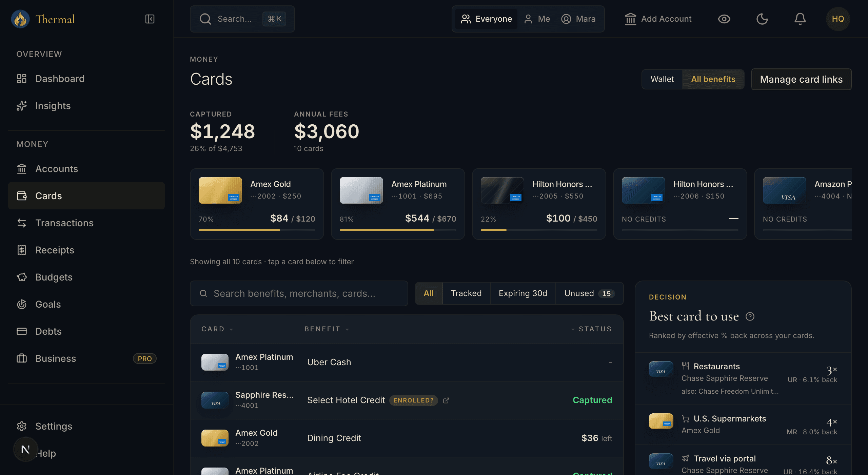
Task: Sort by the BENEFIT column header
Action: click(327, 329)
